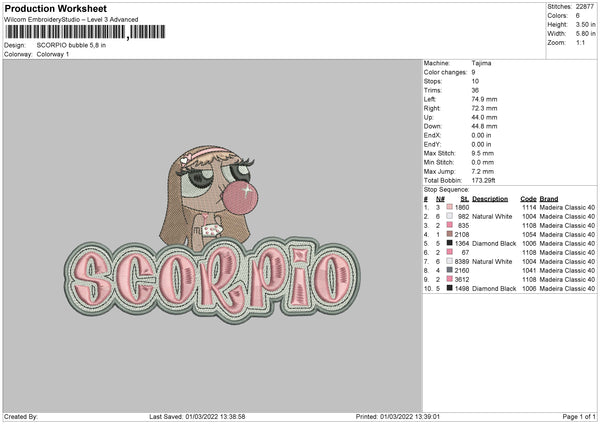Click the Color changes value 9
The height and width of the screenshot is (424, 600).
pos(473,72)
